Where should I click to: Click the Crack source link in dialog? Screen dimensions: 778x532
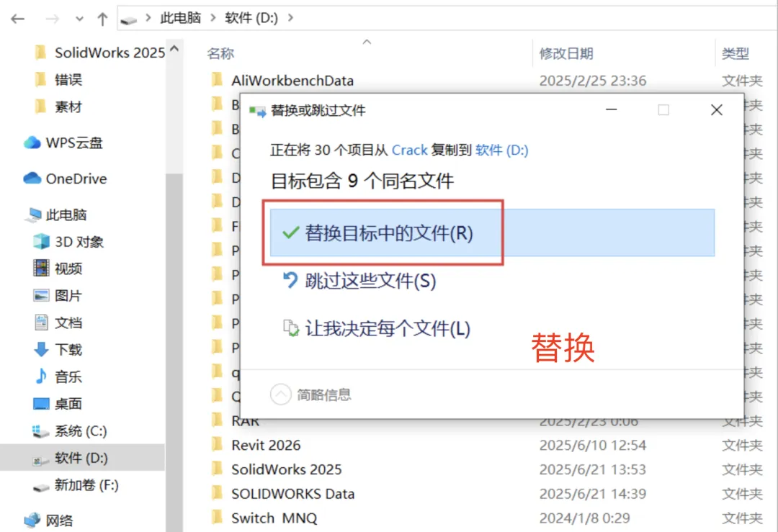(409, 150)
